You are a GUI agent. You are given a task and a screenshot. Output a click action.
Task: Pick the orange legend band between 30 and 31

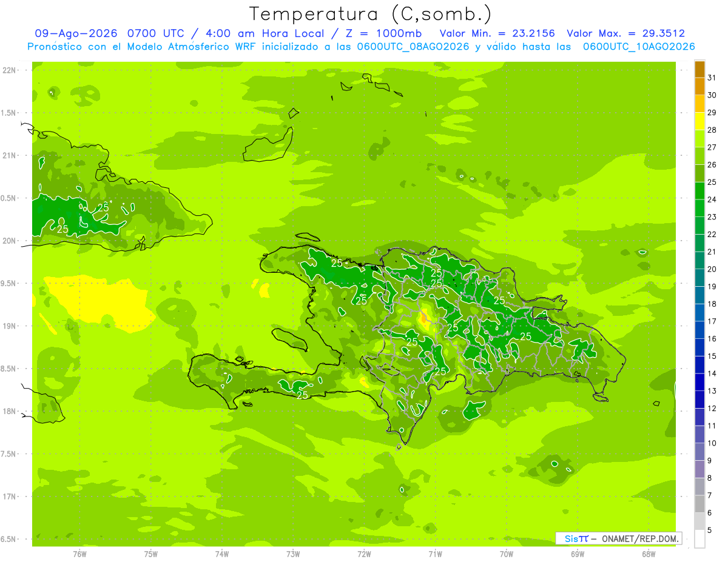tap(699, 87)
